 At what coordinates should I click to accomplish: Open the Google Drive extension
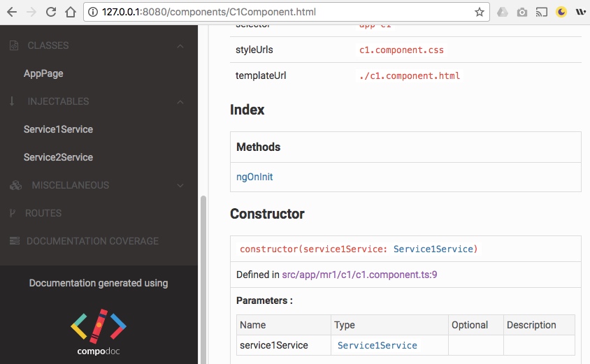click(503, 12)
